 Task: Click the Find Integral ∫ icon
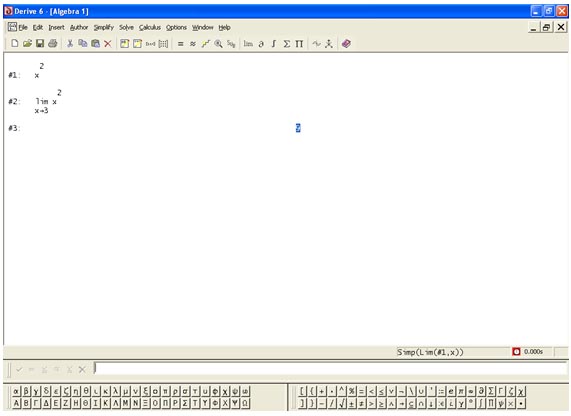pyautogui.click(x=274, y=44)
